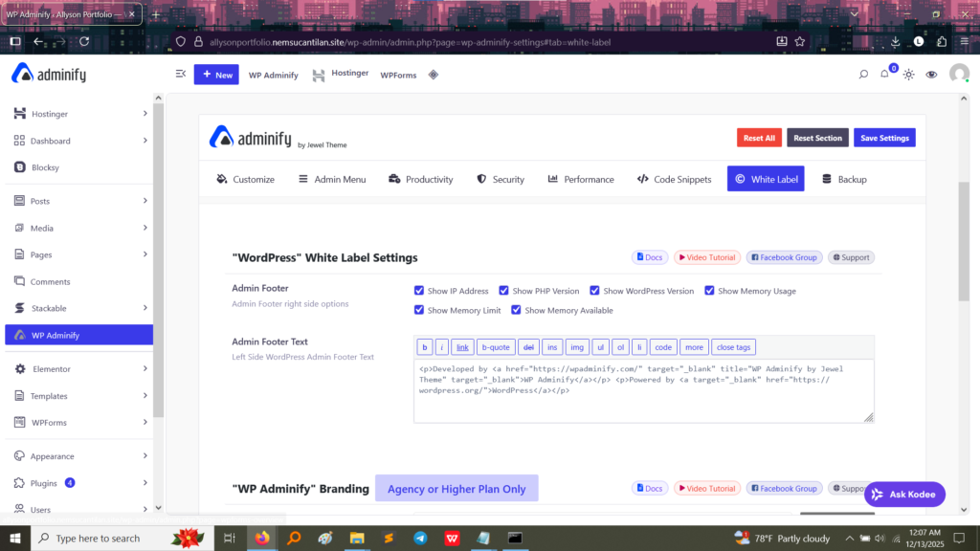Open Firefox from the Windows taskbar
Viewport: 980px width, 551px height.
[x=262, y=539]
